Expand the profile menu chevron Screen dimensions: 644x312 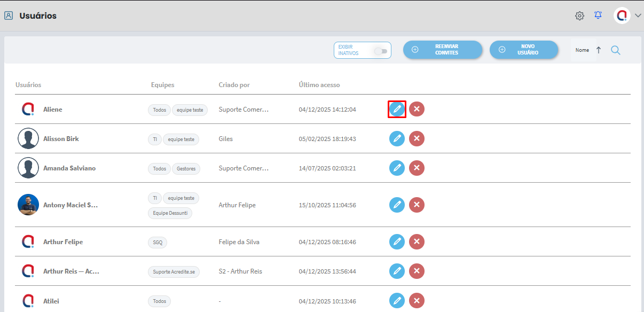638,16
